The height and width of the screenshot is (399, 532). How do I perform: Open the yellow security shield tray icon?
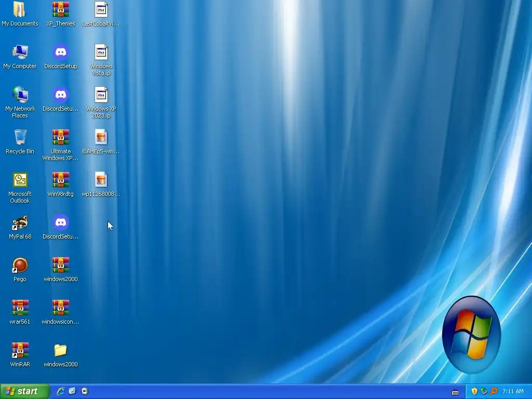click(474, 391)
